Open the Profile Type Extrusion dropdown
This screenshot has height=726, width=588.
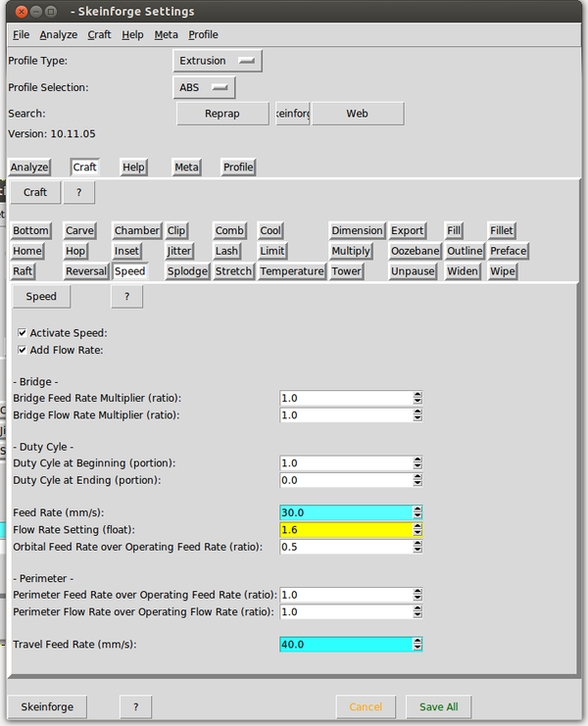tap(218, 61)
